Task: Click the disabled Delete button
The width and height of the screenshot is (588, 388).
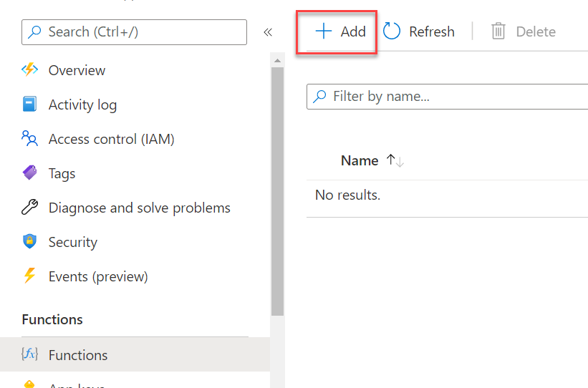Action: pos(524,31)
